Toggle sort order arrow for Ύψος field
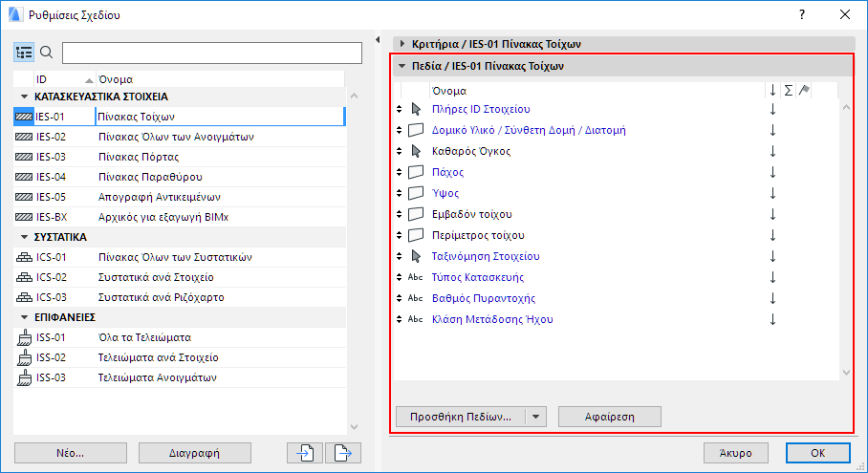The image size is (868, 473). click(772, 193)
